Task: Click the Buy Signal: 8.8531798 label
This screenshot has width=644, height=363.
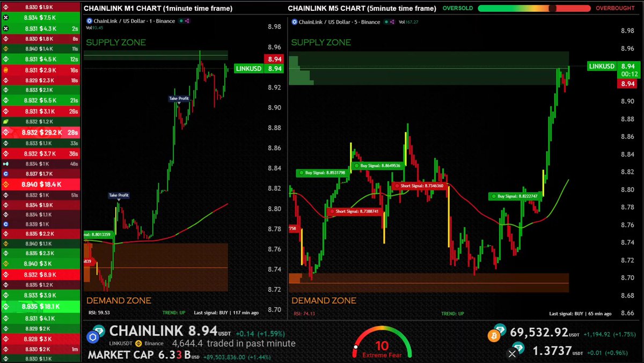Action: tap(321, 173)
